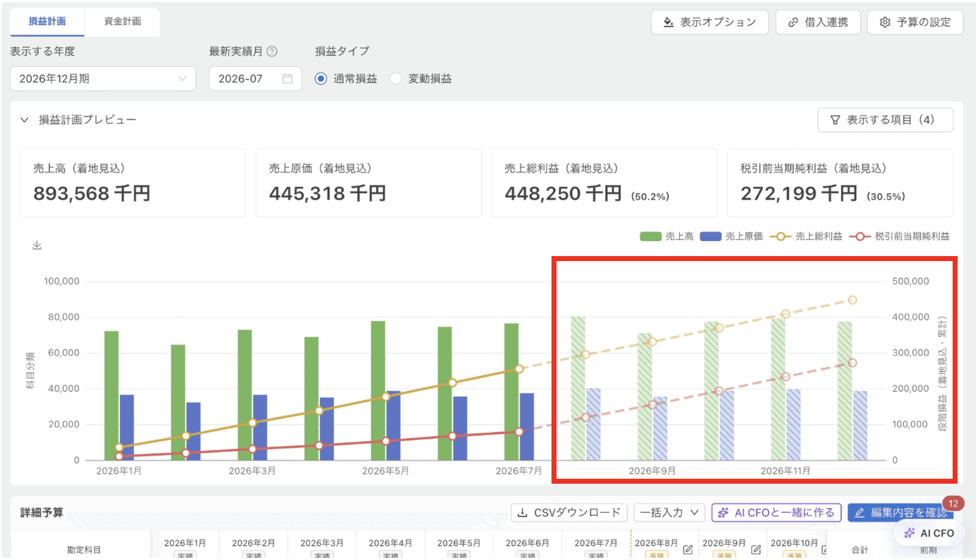Click the 勘定科目 column header
Screen dimensions: 976x560
coord(84,550)
